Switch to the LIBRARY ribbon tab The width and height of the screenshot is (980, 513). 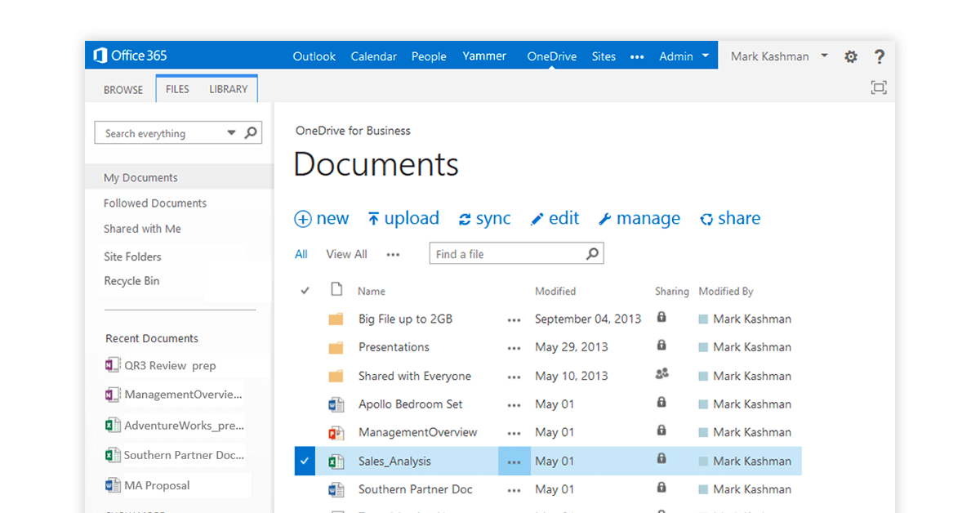[x=228, y=89]
